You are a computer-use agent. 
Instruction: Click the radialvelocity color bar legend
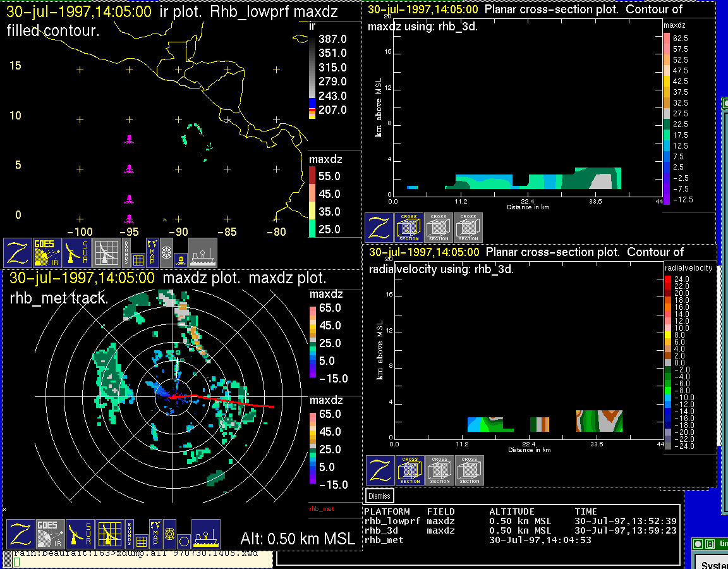coord(669,362)
